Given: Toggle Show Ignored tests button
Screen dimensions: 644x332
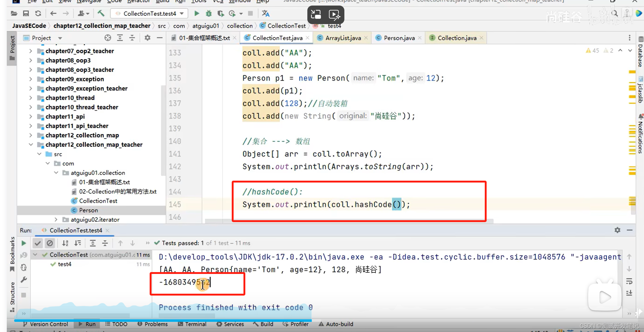Looking at the screenshot, I should 50,243.
